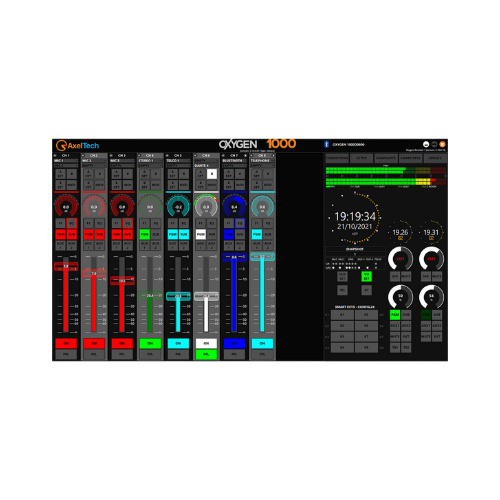Image resolution: width=500 pixels, height=500 pixels.
Task: Open the B-source dropdown under MIC 2
Action: point(94,165)
